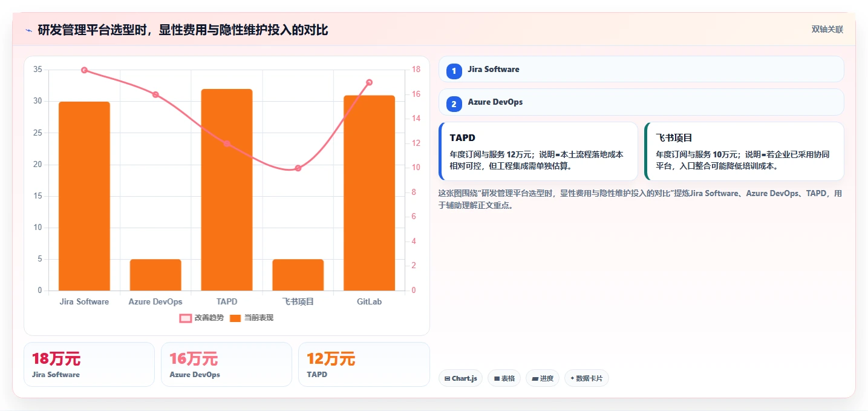Select the 12万元 TAPD stat card
868x411 pixels.
point(364,364)
